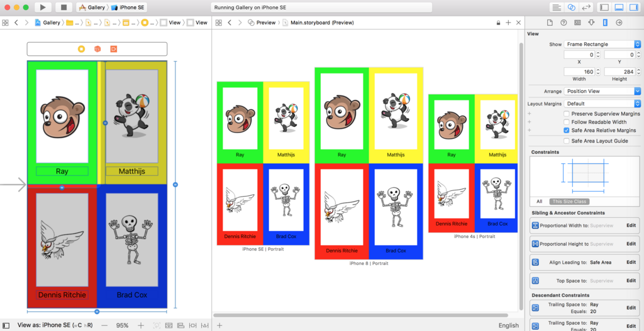Open related items grid in left editor
Image resolution: width=644 pixels, height=331 pixels.
(x=5, y=23)
